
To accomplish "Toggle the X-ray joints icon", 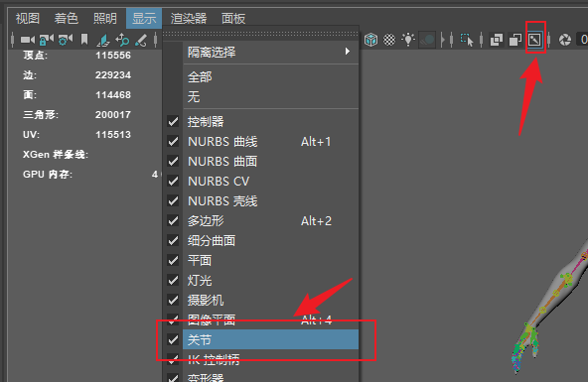I will [534, 40].
